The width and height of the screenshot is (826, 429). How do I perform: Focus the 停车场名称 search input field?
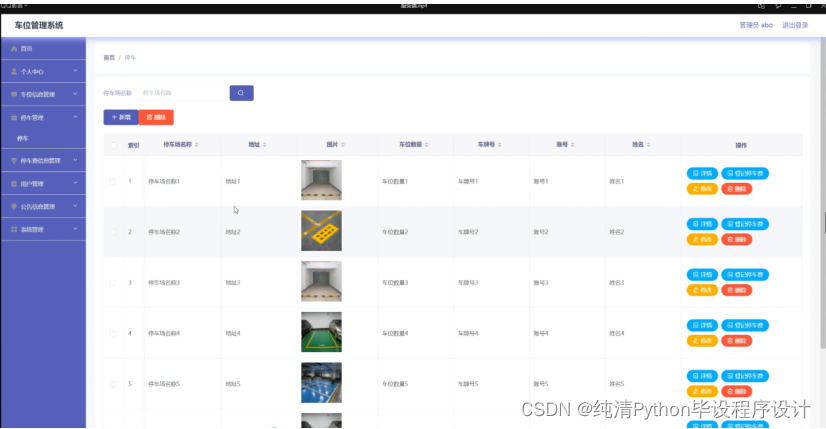point(181,93)
